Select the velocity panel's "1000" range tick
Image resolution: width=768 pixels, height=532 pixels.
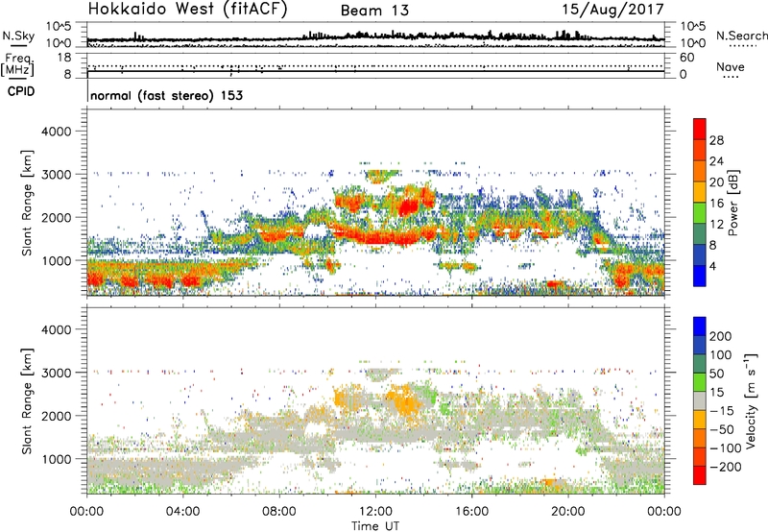click(57, 459)
